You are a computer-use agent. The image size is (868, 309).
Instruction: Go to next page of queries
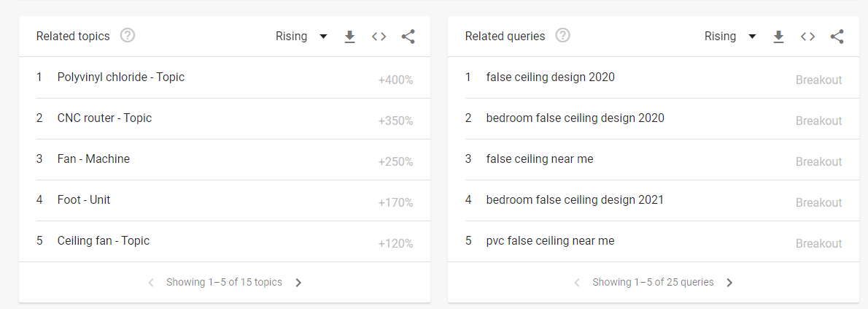(x=729, y=283)
